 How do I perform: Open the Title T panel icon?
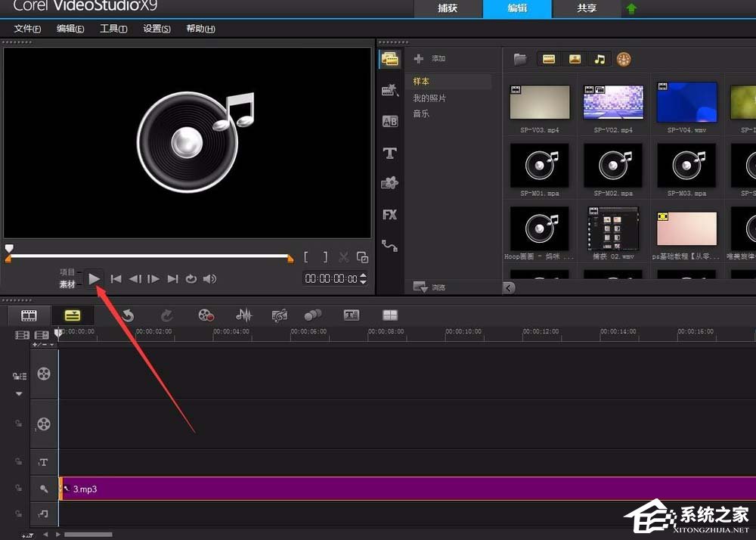coord(389,154)
